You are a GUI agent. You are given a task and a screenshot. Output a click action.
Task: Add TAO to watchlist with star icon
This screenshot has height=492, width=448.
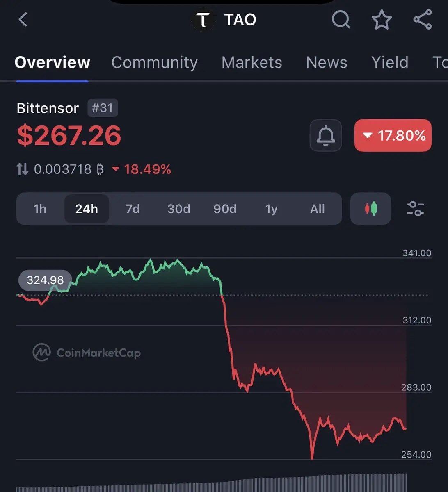click(382, 20)
